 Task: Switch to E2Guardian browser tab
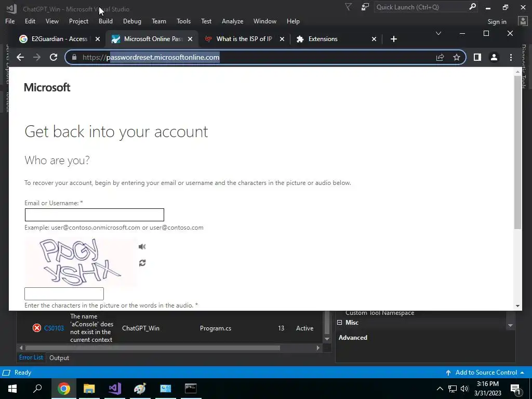click(59, 39)
